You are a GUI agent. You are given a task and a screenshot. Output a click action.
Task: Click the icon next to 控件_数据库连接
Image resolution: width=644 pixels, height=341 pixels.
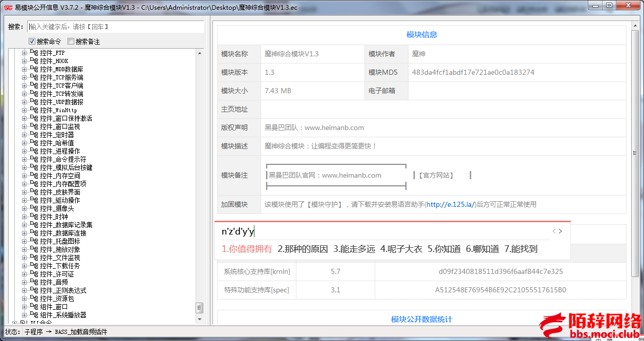(x=34, y=233)
